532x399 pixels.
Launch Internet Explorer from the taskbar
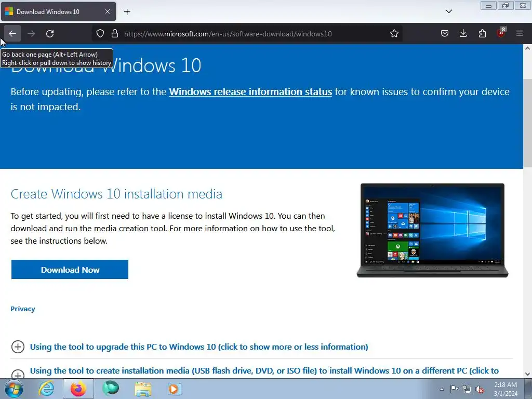coord(46,389)
